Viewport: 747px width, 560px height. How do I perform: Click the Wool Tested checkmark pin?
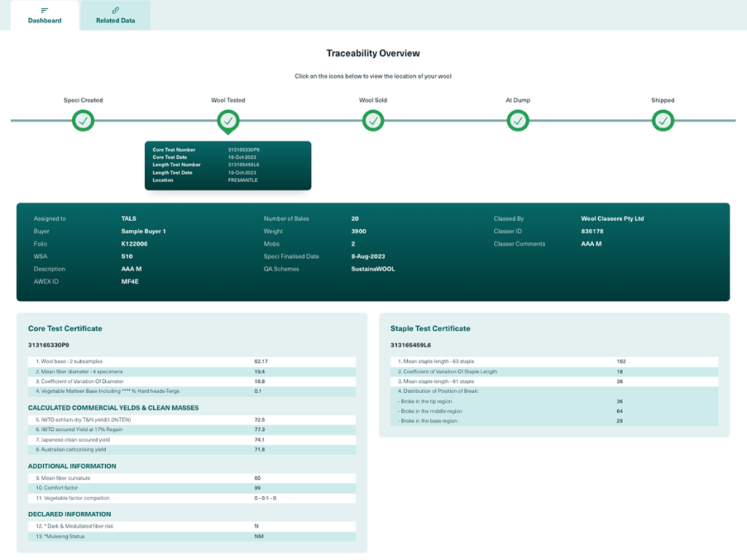pyautogui.click(x=228, y=121)
